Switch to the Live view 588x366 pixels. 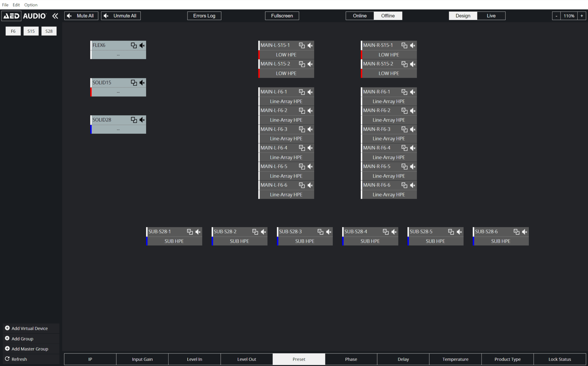tap(491, 16)
